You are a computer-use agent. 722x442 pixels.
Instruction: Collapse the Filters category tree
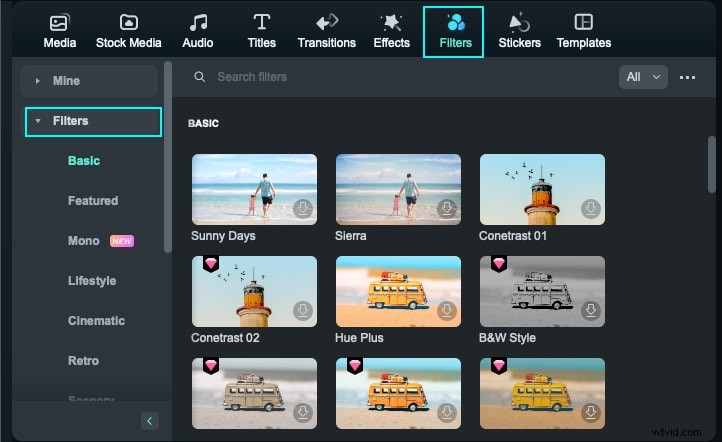38,121
